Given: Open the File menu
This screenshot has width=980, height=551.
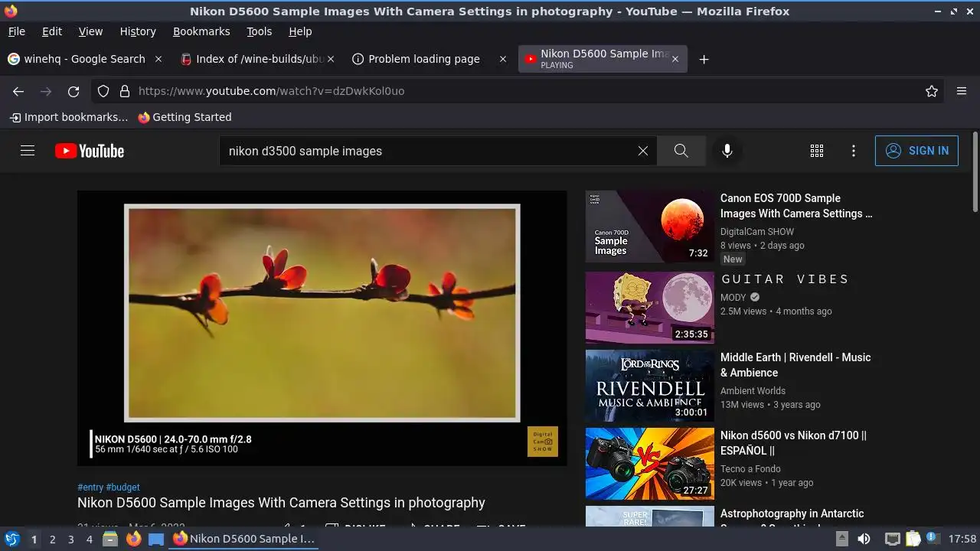Looking at the screenshot, I should tap(17, 31).
